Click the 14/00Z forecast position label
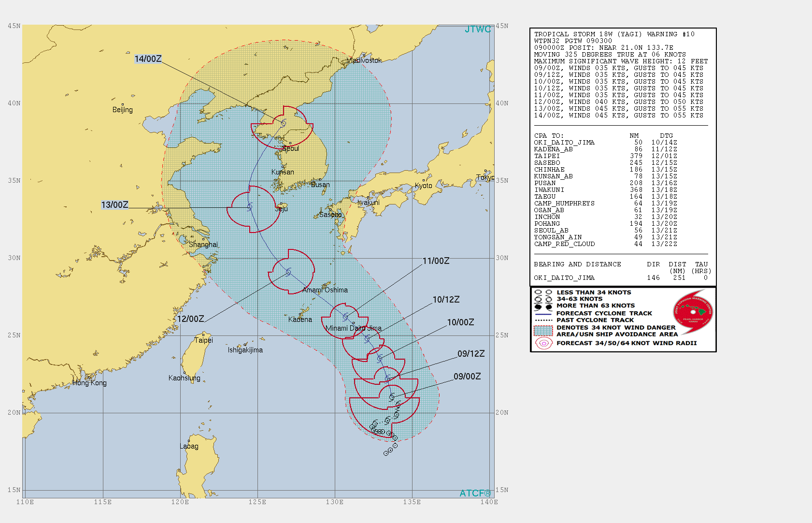This screenshot has height=523, width=812. pos(148,59)
